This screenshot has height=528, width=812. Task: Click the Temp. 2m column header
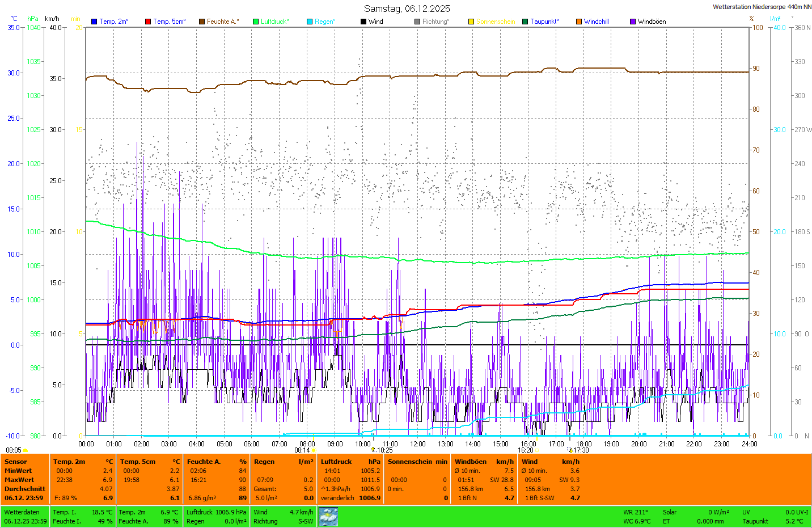(x=69, y=462)
